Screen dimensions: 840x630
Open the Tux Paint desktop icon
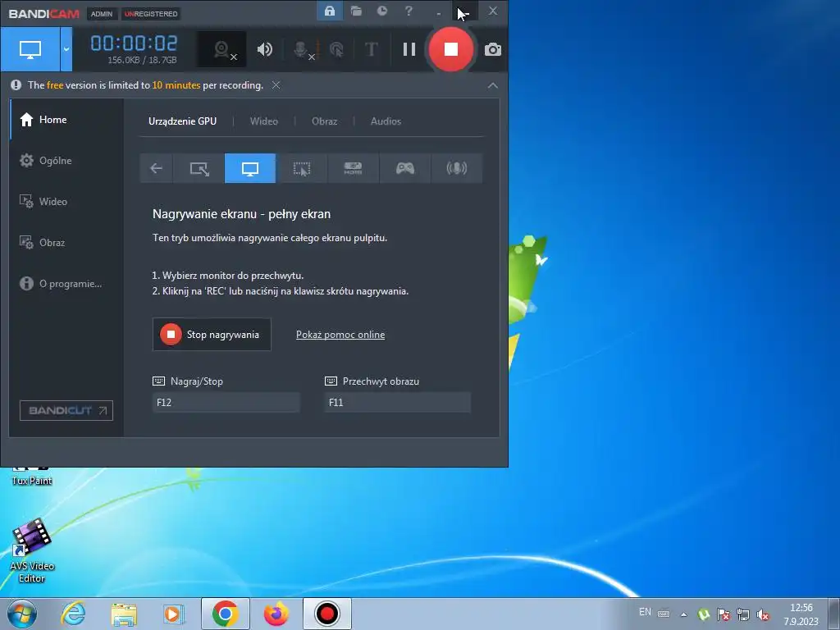point(32,477)
